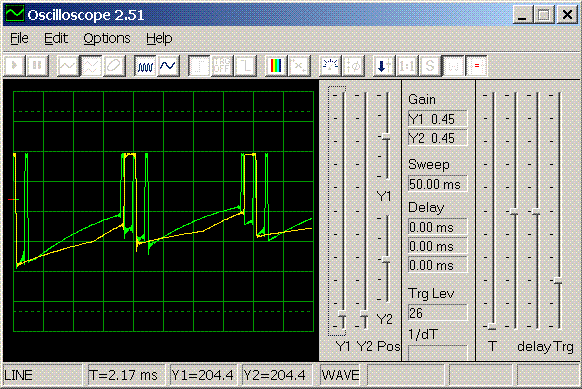
Task: Click the Y1 gain slider handle
Action: click(342, 315)
